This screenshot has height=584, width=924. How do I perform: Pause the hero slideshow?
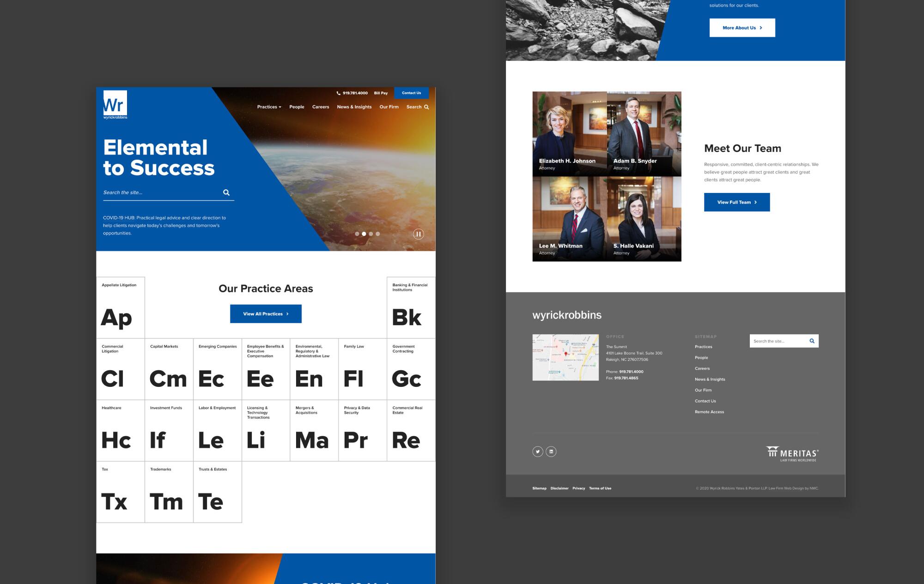coord(418,234)
